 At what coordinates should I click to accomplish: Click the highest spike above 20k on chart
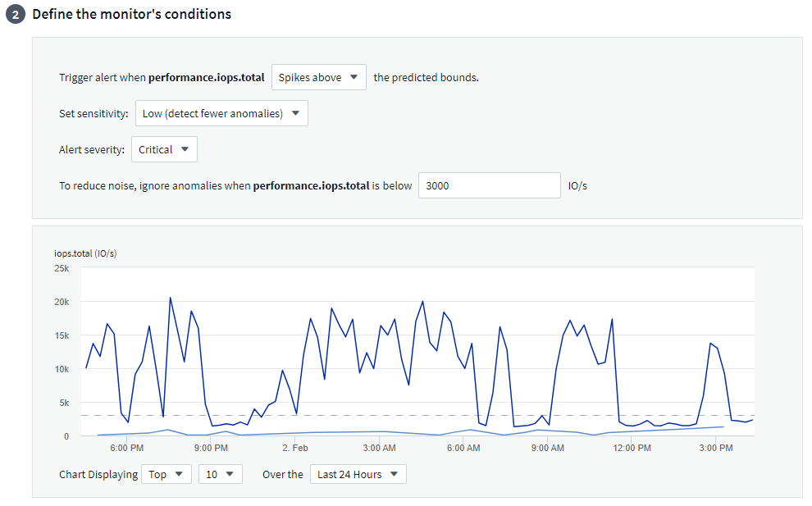coord(170,298)
